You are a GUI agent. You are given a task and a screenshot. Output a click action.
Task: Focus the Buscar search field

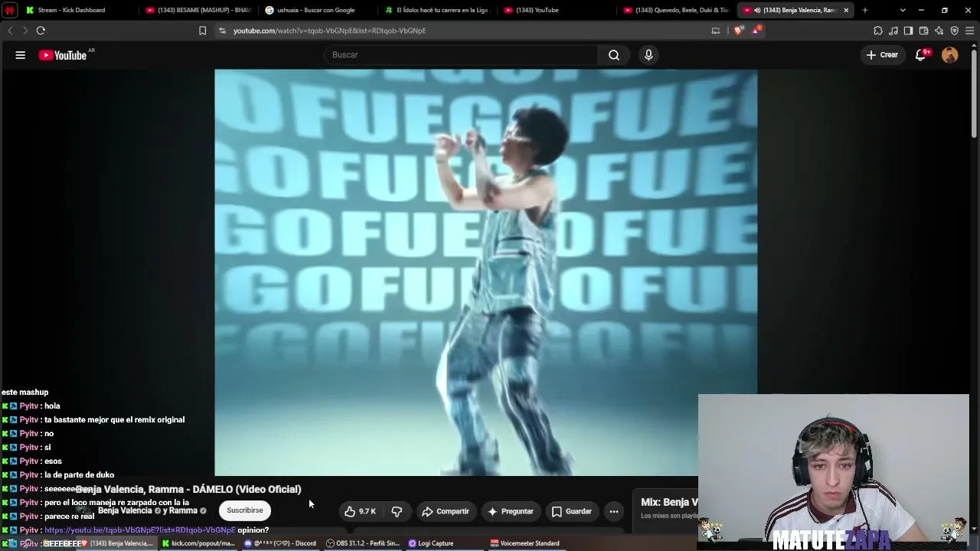tap(461, 55)
